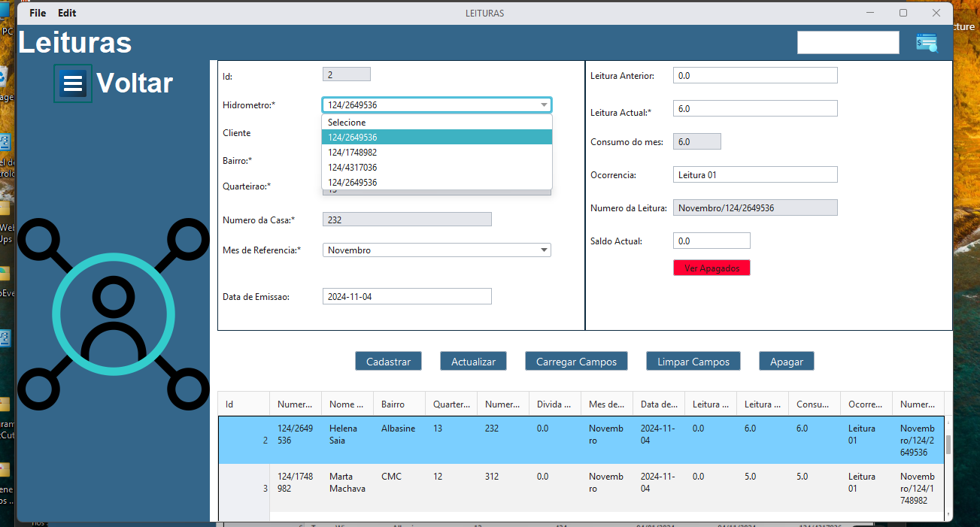980x527 pixels.
Task: Click the table's vertical scrollbar thumb
Action: click(x=948, y=444)
